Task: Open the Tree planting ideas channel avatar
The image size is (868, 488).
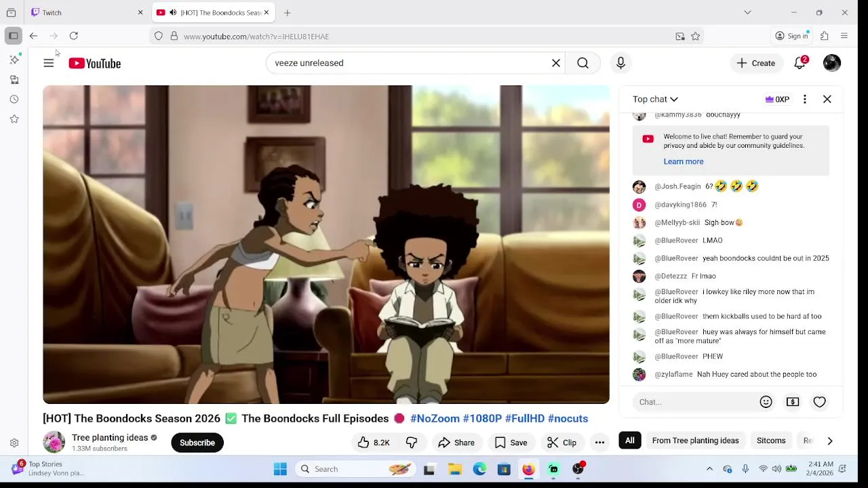Action: pyautogui.click(x=54, y=443)
